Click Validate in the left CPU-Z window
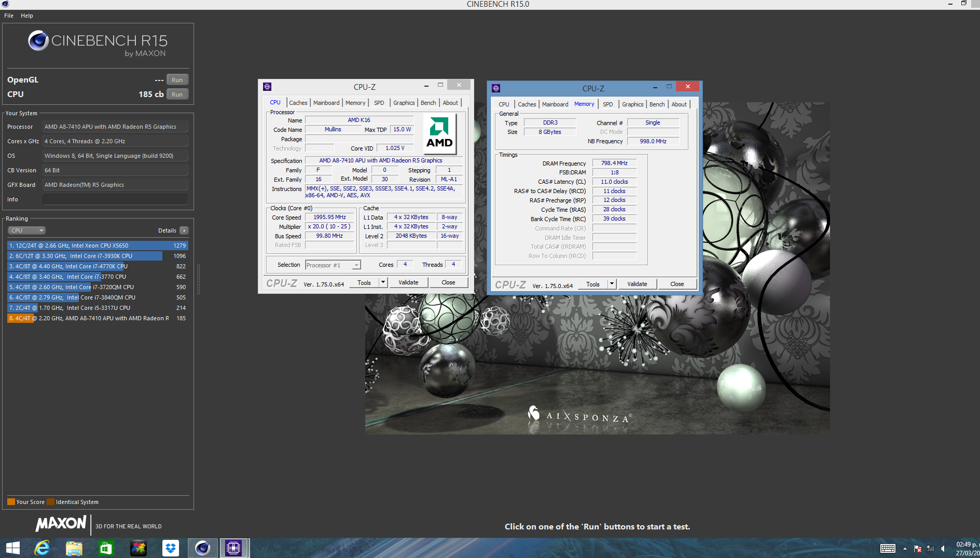The image size is (980, 558). click(408, 283)
